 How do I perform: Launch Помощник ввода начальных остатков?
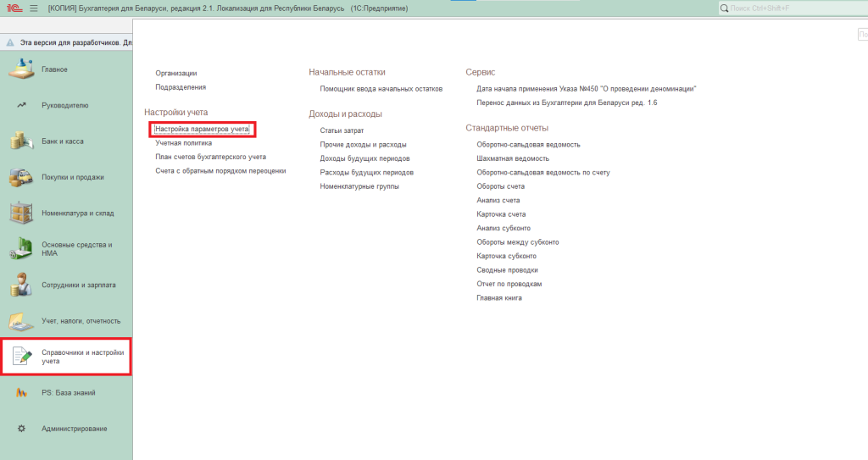click(x=381, y=88)
